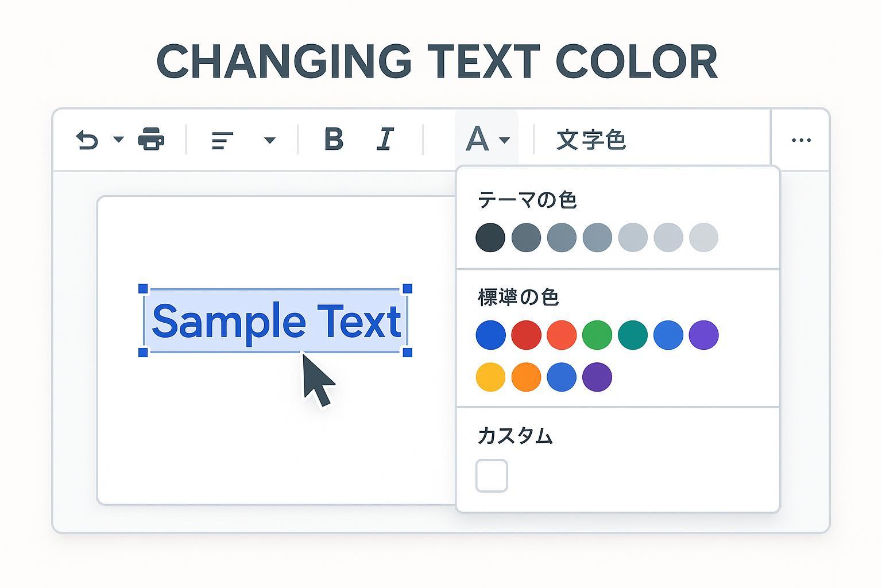The image size is (882, 588).
Task: Select the darkest theme color swatch
Action: (x=490, y=238)
